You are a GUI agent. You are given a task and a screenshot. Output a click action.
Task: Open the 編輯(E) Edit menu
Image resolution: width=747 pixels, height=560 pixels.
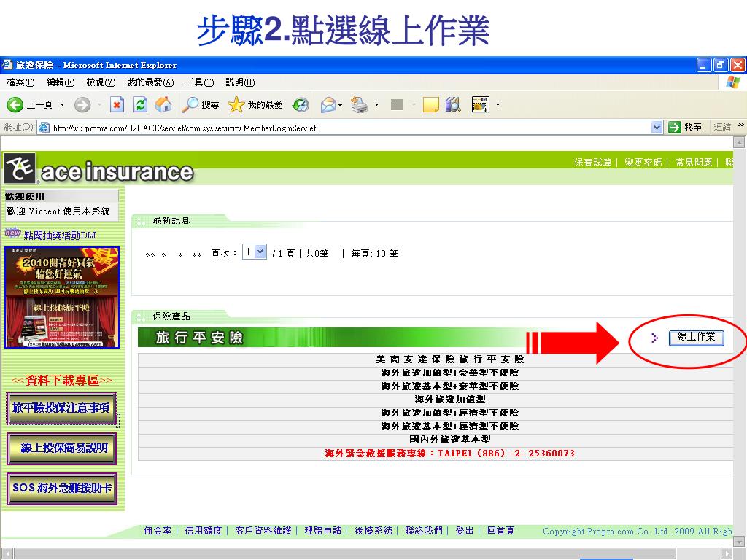pos(61,82)
